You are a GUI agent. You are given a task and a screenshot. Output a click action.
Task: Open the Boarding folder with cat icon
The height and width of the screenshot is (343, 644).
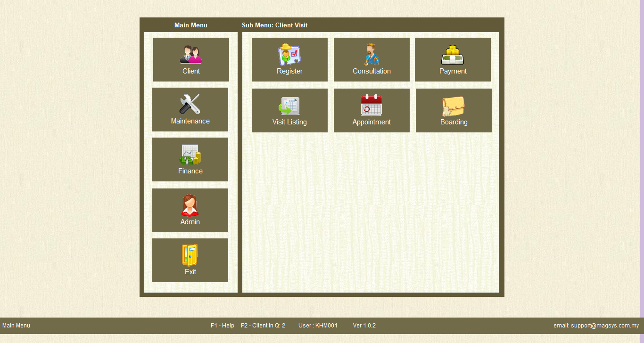click(453, 106)
